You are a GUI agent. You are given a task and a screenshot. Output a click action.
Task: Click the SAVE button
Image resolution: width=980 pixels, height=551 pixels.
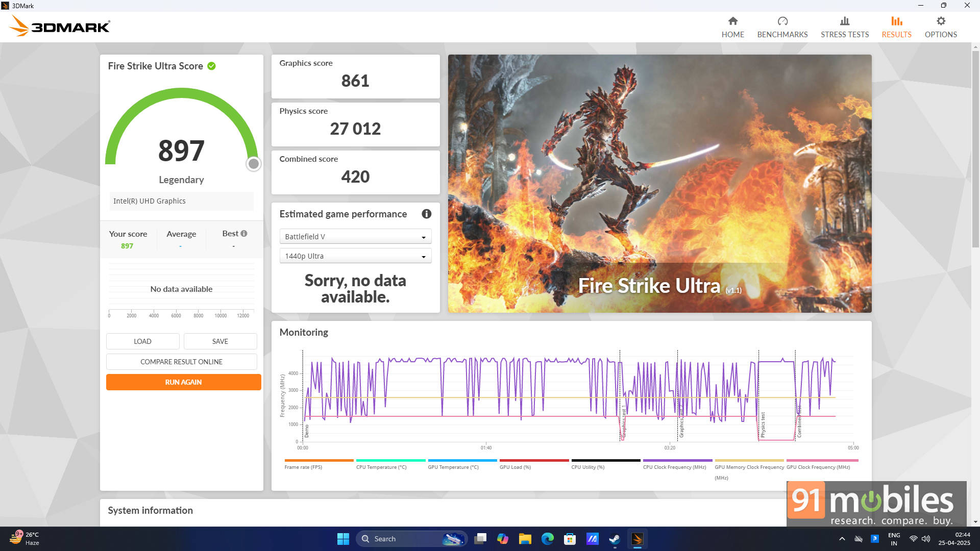220,341
